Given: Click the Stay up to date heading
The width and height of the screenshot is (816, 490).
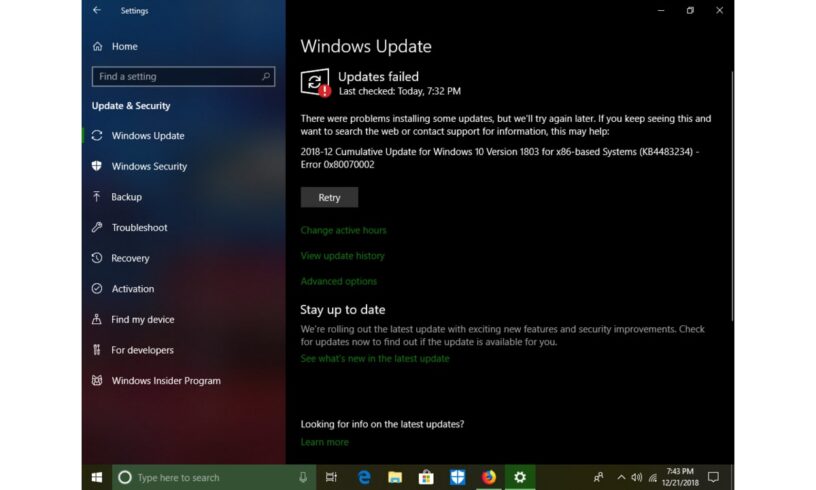Looking at the screenshot, I should [343, 310].
